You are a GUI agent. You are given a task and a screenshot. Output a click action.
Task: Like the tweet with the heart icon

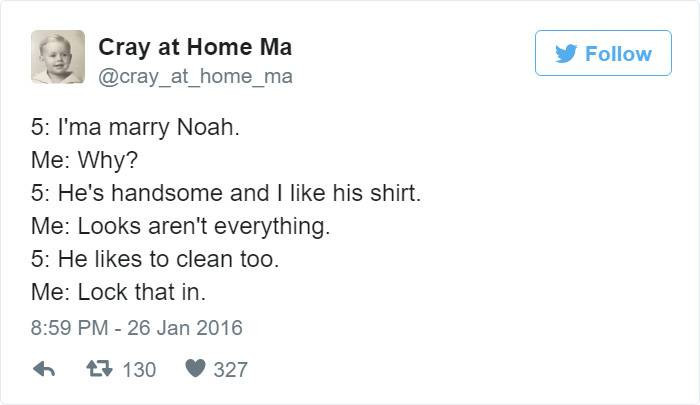pyautogui.click(x=194, y=369)
